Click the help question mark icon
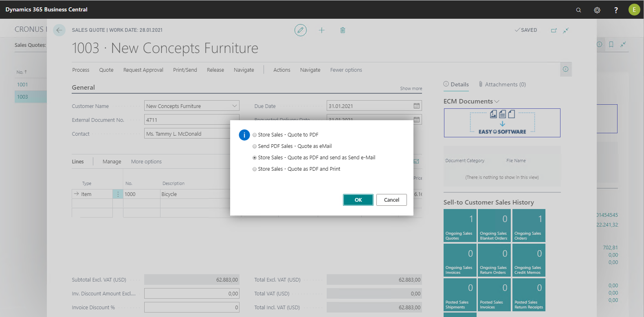 (x=616, y=10)
